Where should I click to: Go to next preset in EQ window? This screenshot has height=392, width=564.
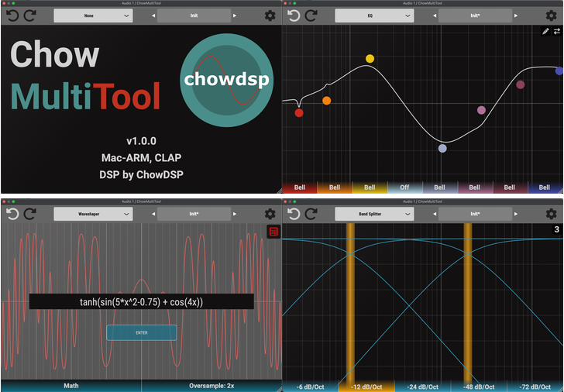click(x=516, y=15)
